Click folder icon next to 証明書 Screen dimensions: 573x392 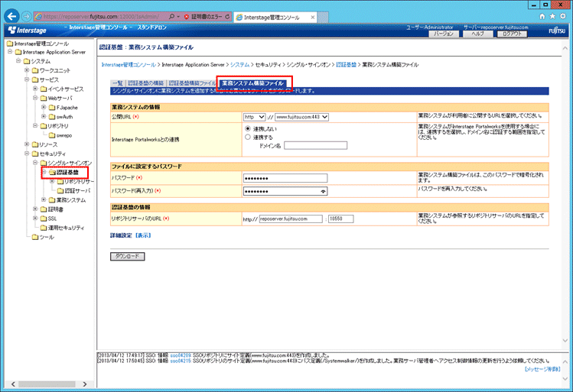pyautogui.click(x=44, y=209)
